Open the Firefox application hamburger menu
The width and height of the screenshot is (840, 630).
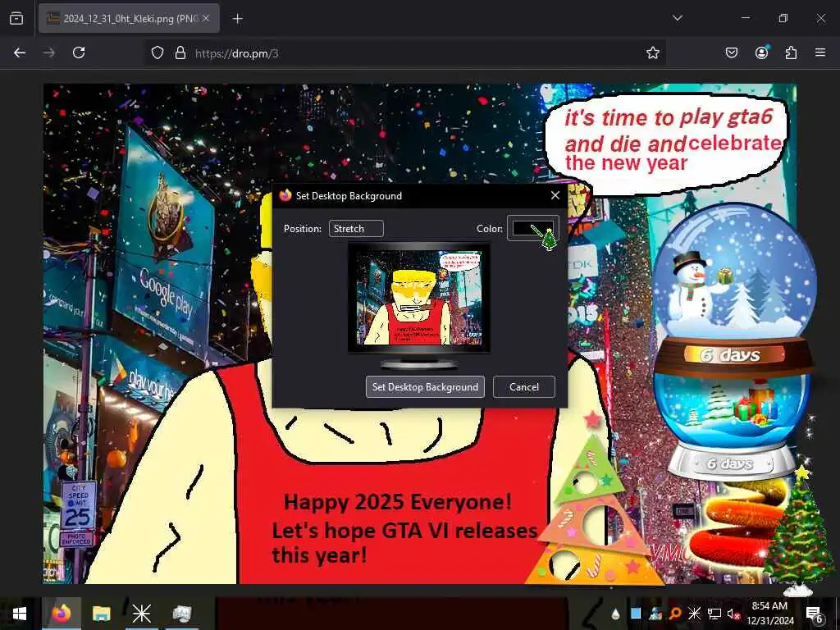(820, 52)
